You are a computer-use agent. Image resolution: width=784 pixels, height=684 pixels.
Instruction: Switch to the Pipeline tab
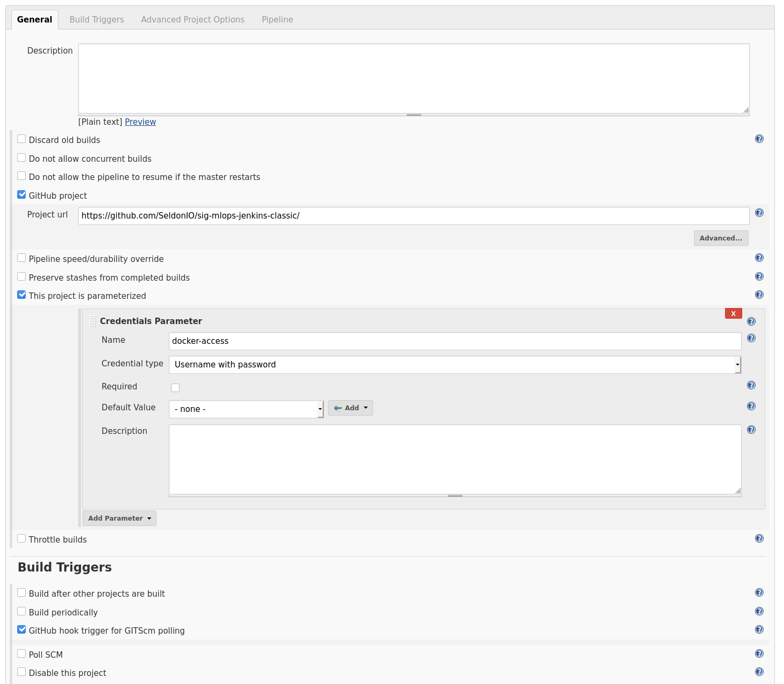click(277, 19)
